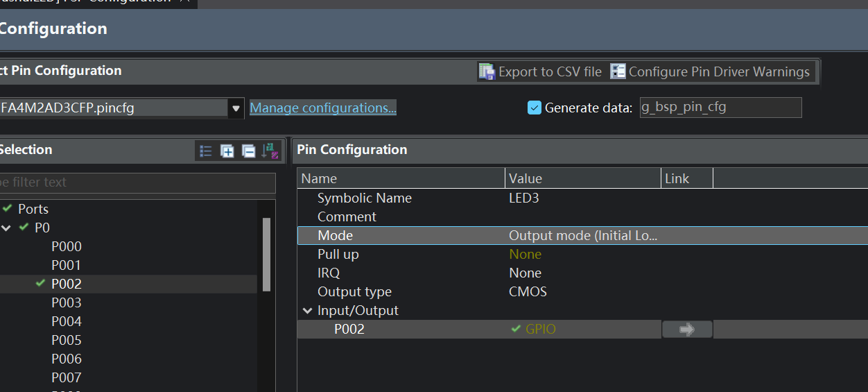Toggle the hierarchical list view icon
Screen dimensions: 868x392
click(x=206, y=151)
